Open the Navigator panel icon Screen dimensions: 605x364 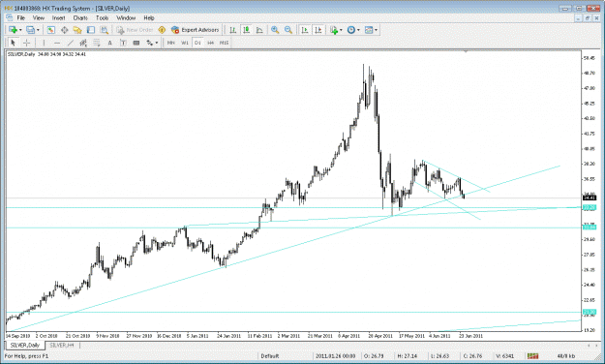pyautogui.click(x=77, y=30)
